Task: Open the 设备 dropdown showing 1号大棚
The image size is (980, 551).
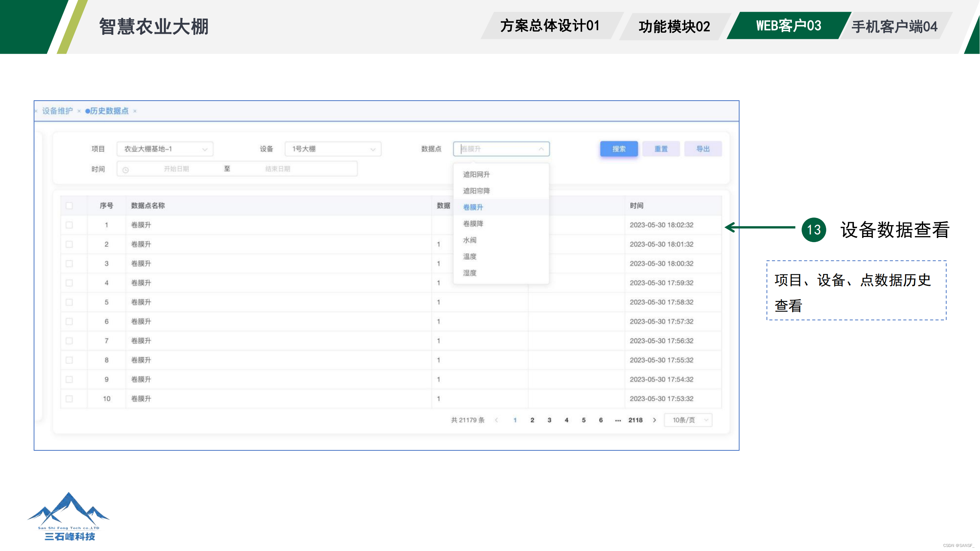Action: (333, 149)
